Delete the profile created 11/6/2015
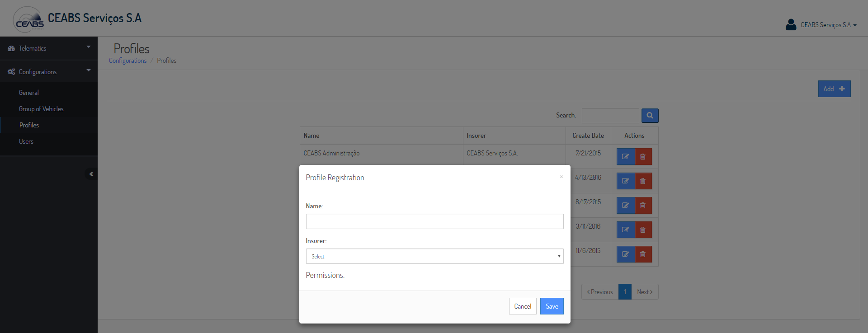Viewport: 868px width, 333px height. coord(643,254)
